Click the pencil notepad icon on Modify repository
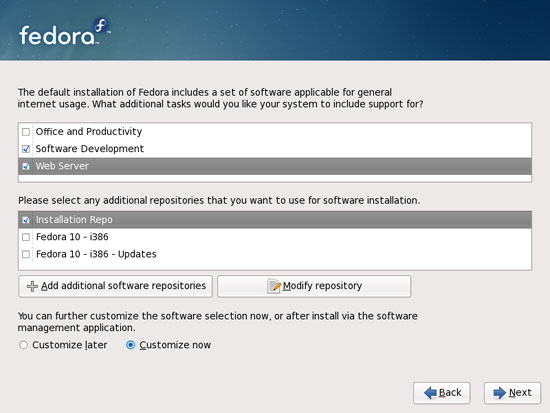Image resolution: width=550 pixels, height=413 pixels. 274,286
